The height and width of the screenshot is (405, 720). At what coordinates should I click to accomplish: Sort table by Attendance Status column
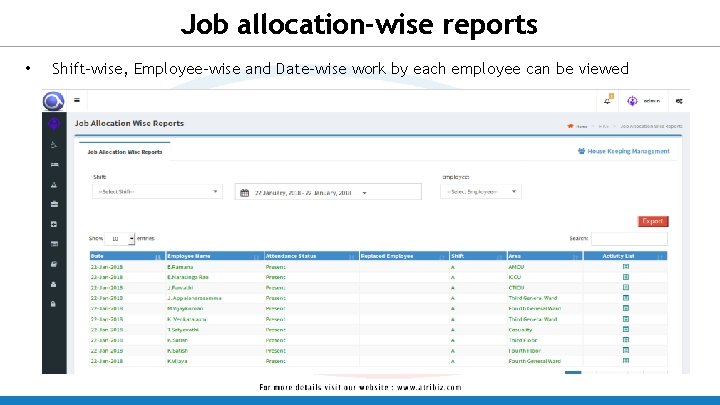pos(311,256)
